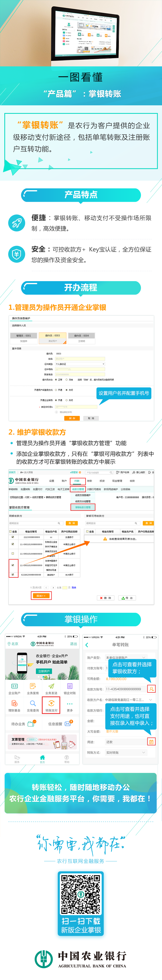Click the shield icon beside 安全
Screen dimensions: 162x980
tap(16, 254)
